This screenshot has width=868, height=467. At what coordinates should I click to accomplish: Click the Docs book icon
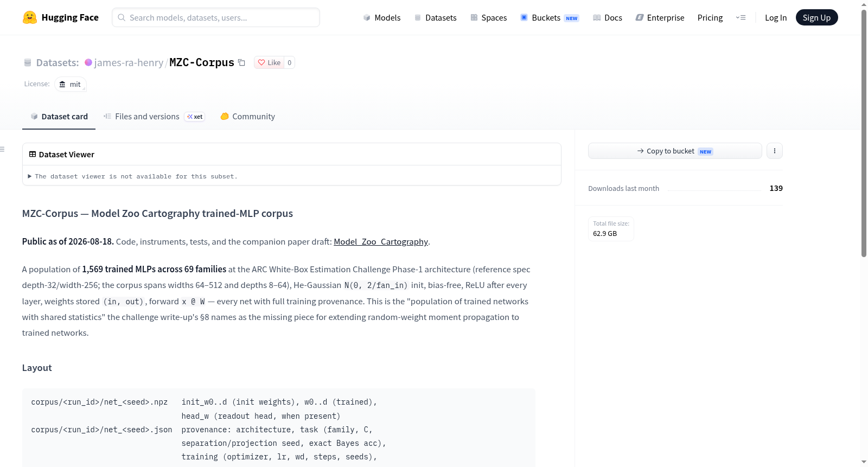(597, 18)
